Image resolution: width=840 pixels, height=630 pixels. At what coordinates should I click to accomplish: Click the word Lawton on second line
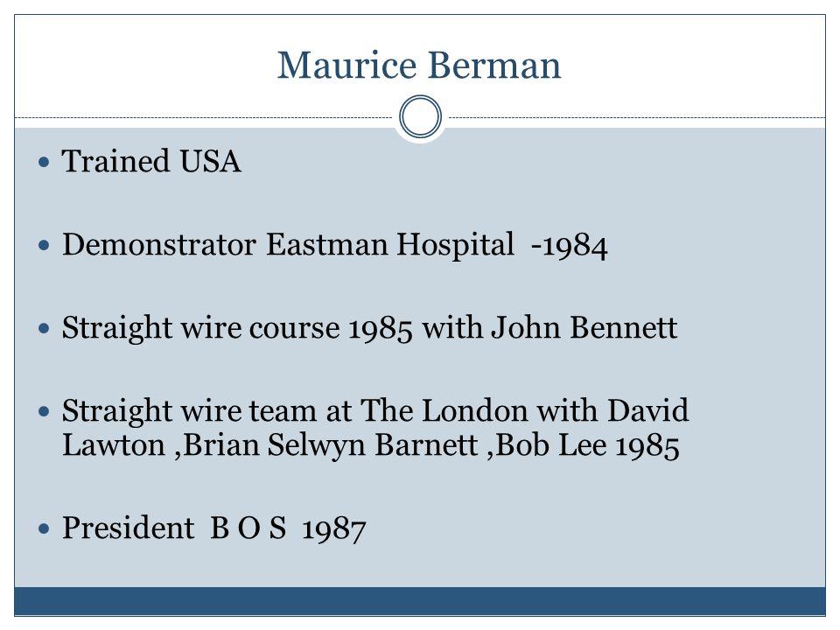[114, 445]
